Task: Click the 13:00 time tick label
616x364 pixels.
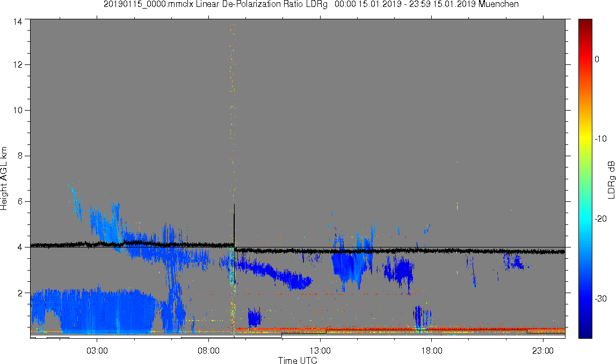Action: (x=320, y=351)
